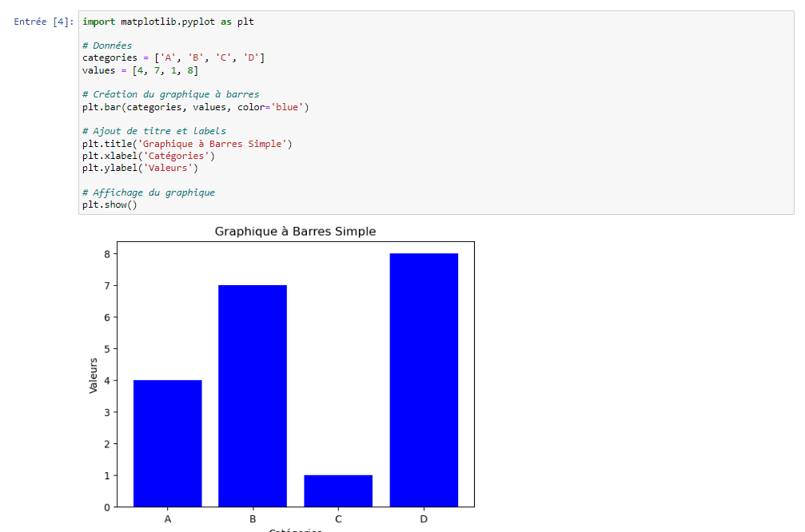Click the "Valeurs" y-axis label
Image resolution: width=805 pixels, height=532 pixels.
pyautogui.click(x=94, y=375)
